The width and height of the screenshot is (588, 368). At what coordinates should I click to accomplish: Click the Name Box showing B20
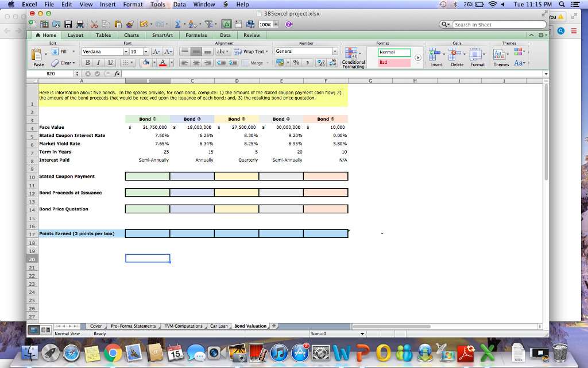[x=51, y=74]
